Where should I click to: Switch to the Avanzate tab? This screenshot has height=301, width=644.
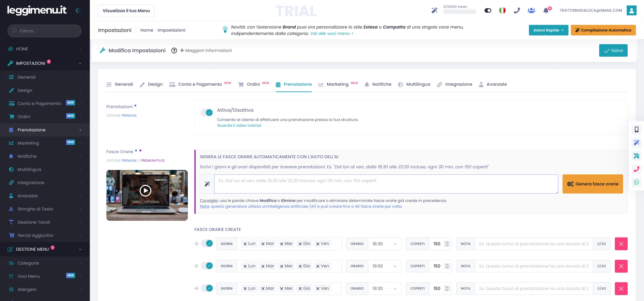pos(493,84)
